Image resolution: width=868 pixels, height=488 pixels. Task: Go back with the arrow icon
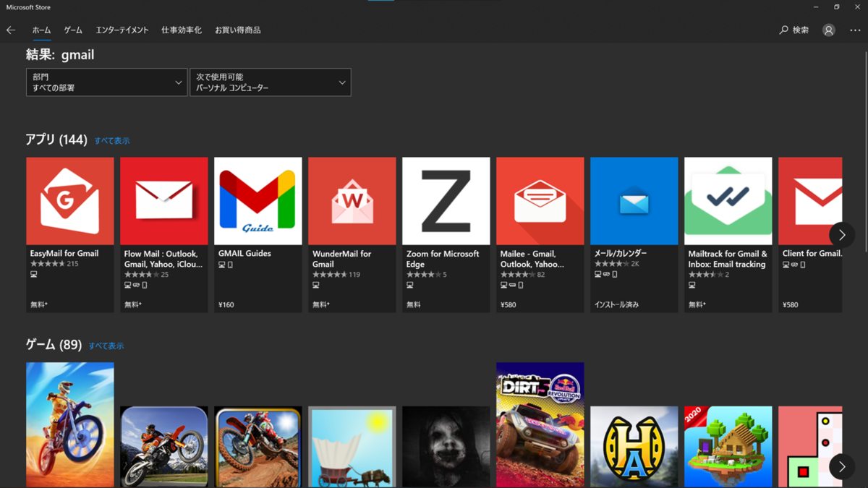click(11, 30)
